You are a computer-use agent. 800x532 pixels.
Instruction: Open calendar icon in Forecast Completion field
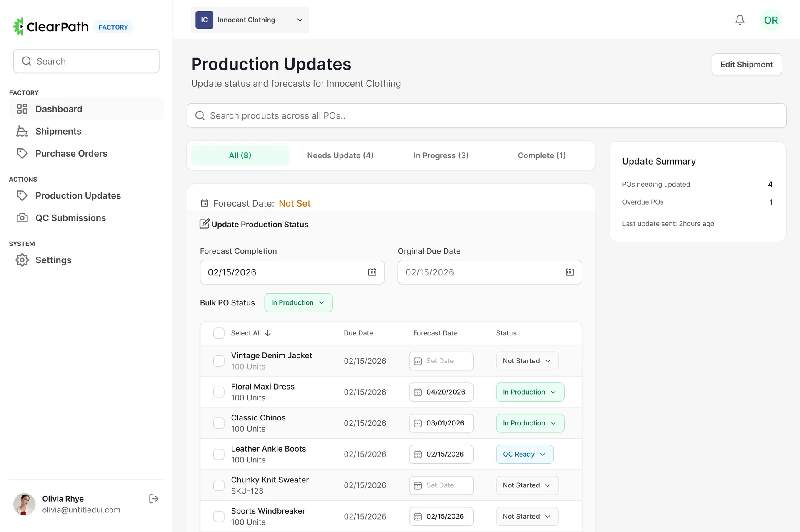point(372,272)
